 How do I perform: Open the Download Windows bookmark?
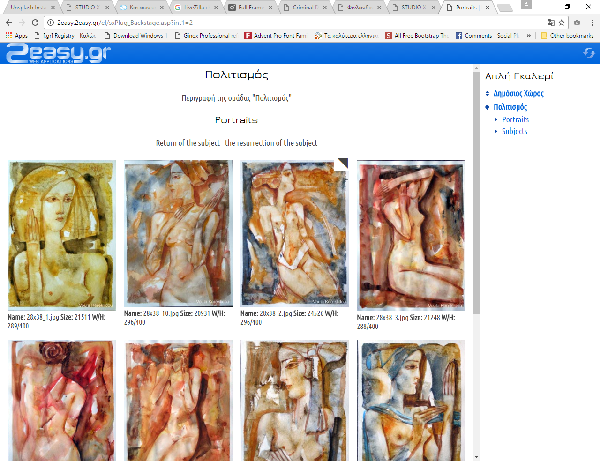pyautogui.click(x=135, y=36)
